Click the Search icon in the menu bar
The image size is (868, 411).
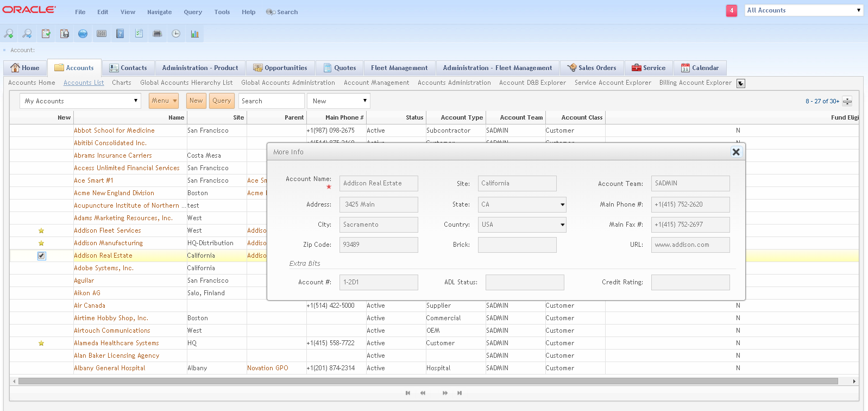tap(271, 12)
